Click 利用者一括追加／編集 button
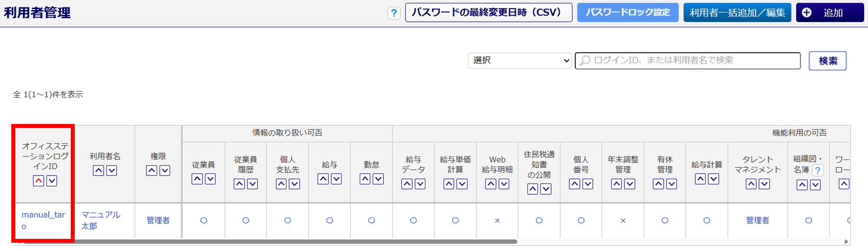This screenshot has width=868, height=251. point(737,13)
